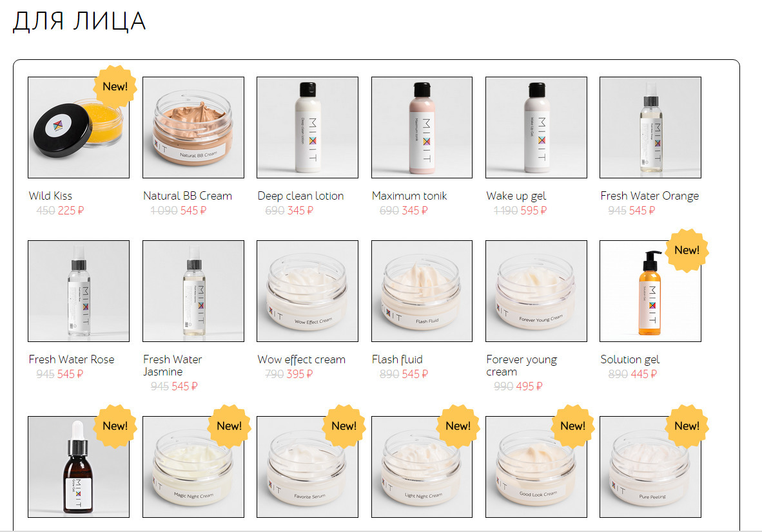Open the Maximum tonik product link
The image size is (762, 532).
tap(409, 196)
